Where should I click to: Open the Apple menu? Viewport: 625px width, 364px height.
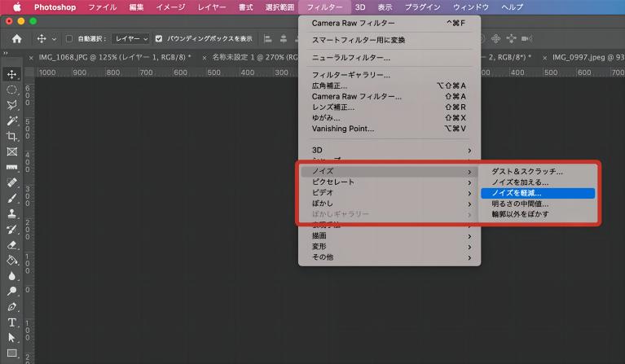[x=17, y=7]
